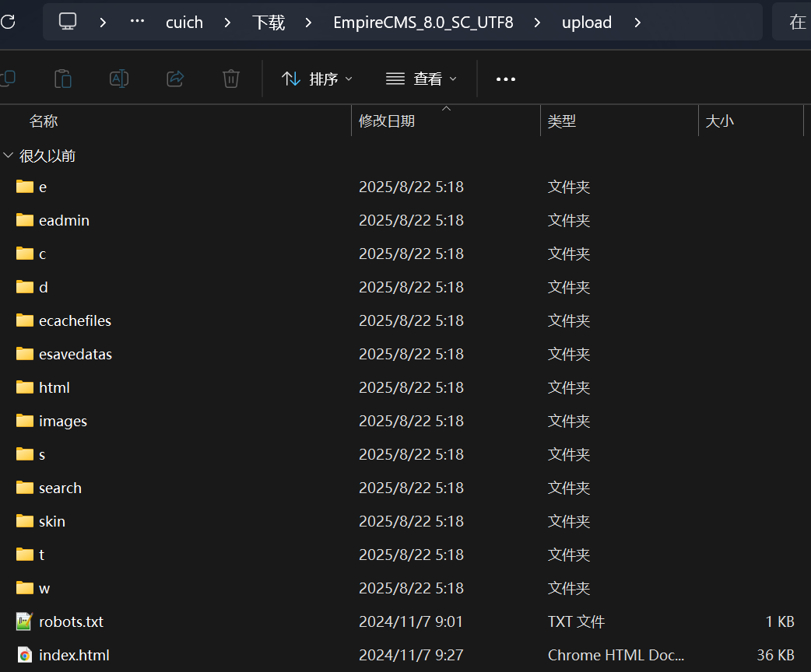Navigate to 下载 in breadcrumb
This screenshot has height=672, width=811.
[x=269, y=23]
